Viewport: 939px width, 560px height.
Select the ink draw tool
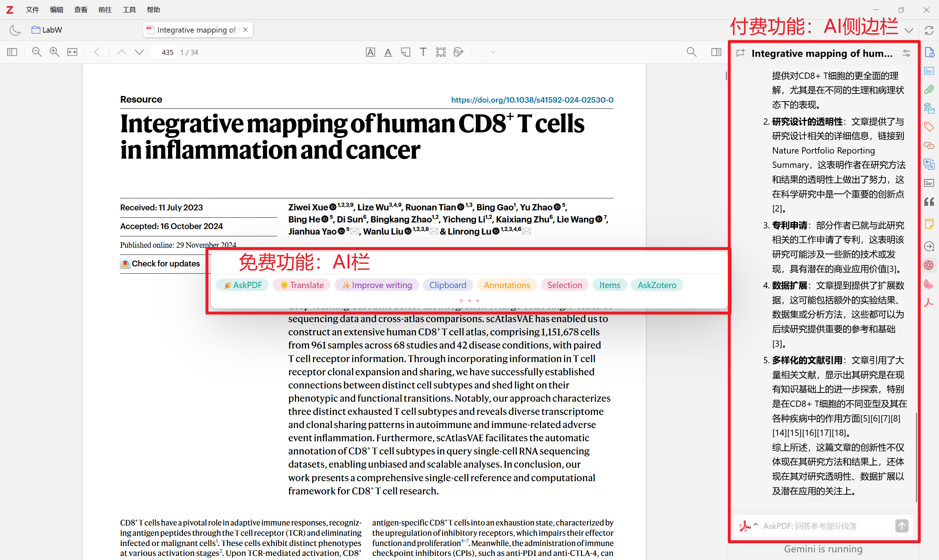pos(458,52)
